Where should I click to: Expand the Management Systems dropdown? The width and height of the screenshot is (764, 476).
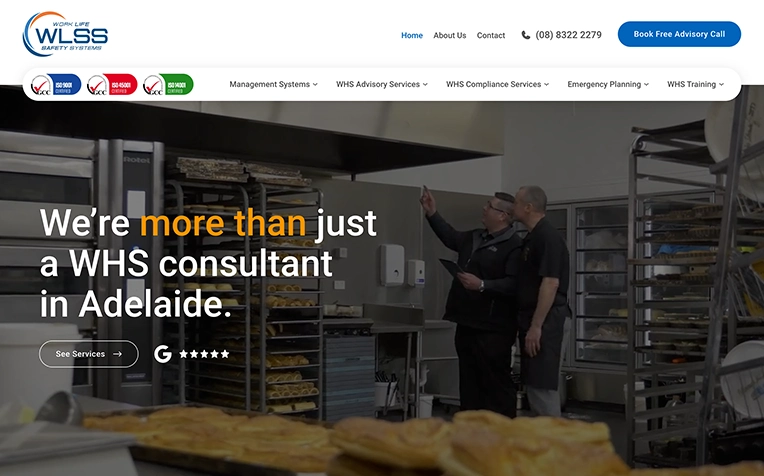pyautogui.click(x=273, y=84)
